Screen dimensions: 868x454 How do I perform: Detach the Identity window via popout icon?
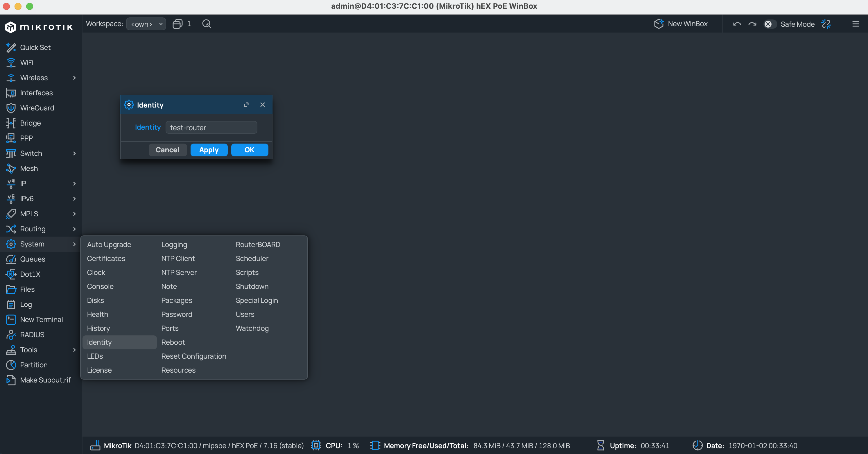point(246,105)
